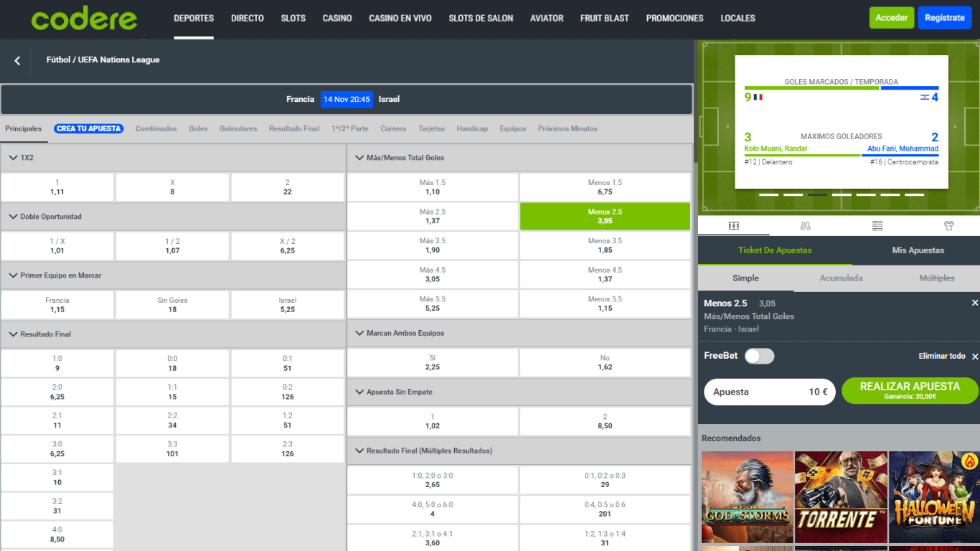
Task: Select Doble Oportunidad 1 / X odds 1,01
Action: click(57, 246)
